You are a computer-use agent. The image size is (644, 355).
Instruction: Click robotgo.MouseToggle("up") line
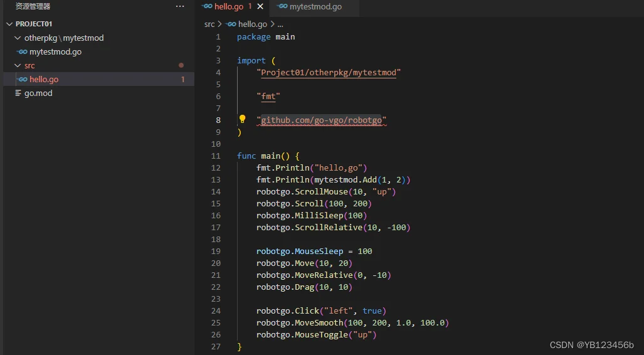(x=317, y=334)
